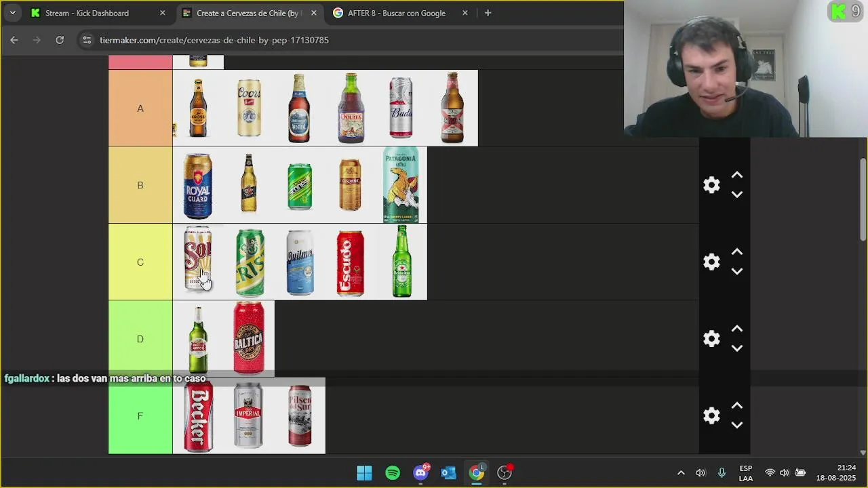Select the B tier label

tap(140, 185)
